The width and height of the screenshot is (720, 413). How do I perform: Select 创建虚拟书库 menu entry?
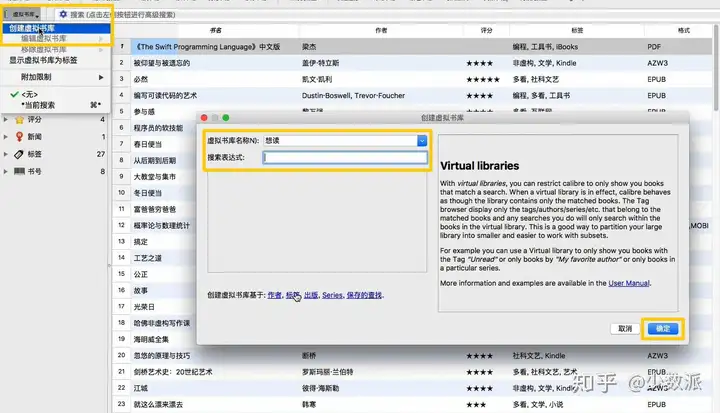56,28
